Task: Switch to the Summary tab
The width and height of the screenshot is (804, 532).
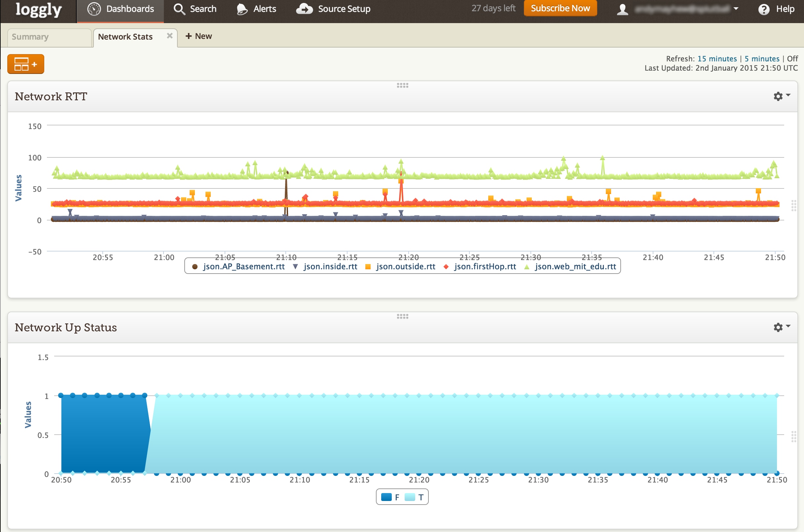Action: pos(30,37)
